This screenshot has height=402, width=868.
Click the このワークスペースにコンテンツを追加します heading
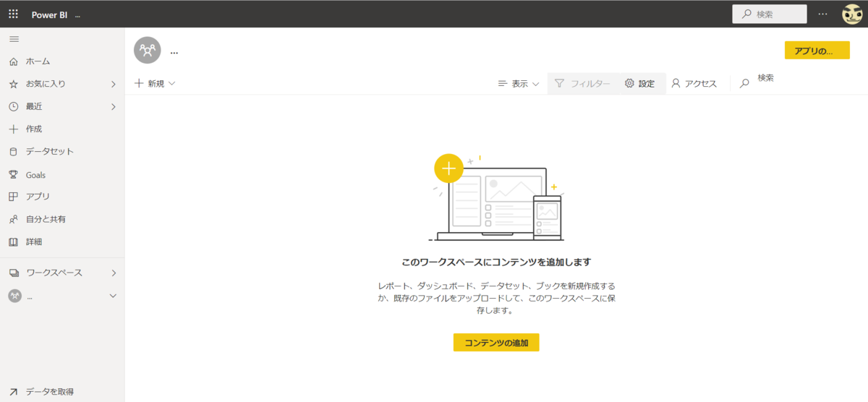pyautogui.click(x=496, y=262)
